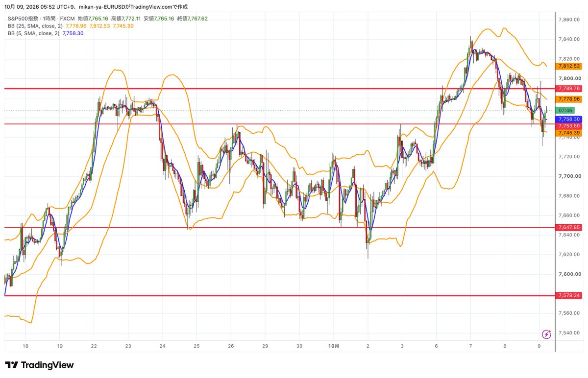Click the 8 date label on time axis
The height and width of the screenshot is (378, 588).
point(504,346)
